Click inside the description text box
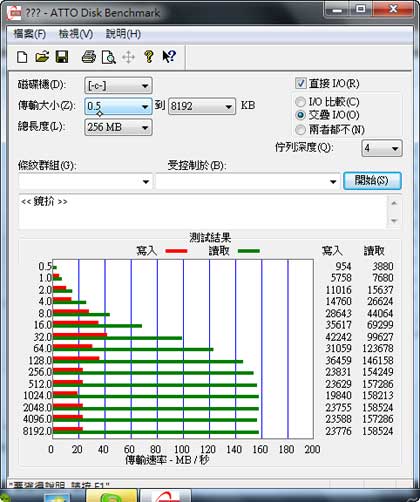 coord(203,212)
